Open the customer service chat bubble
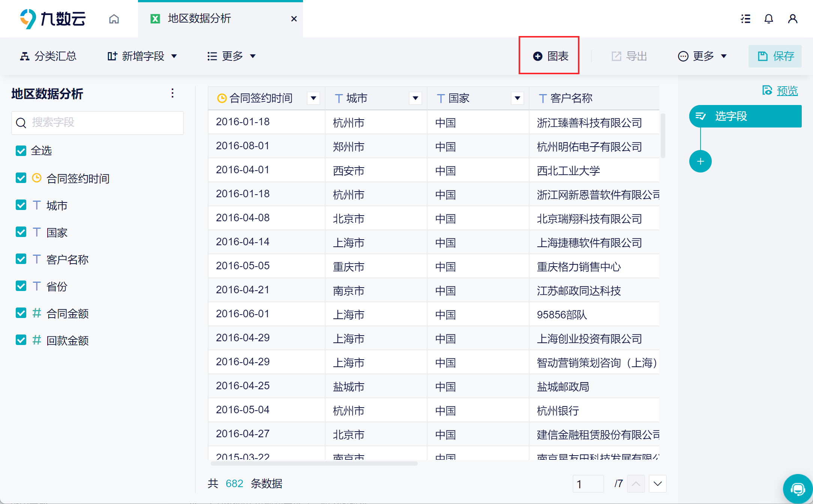 (797, 489)
